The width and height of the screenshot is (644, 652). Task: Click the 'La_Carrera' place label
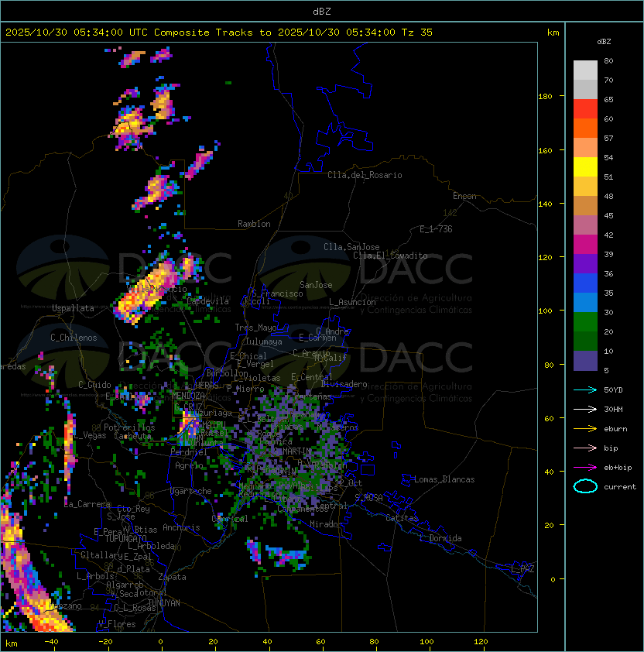[87, 504]
